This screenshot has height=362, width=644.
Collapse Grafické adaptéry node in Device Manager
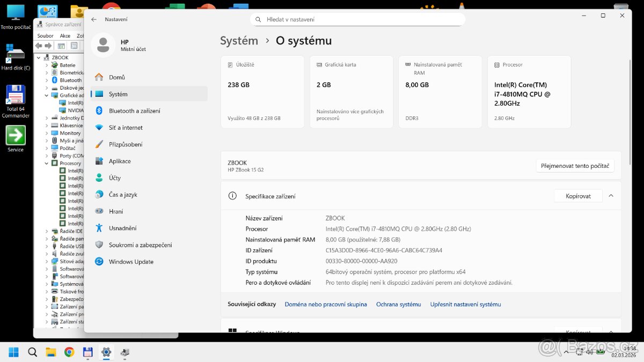click(x=47, y=95)
